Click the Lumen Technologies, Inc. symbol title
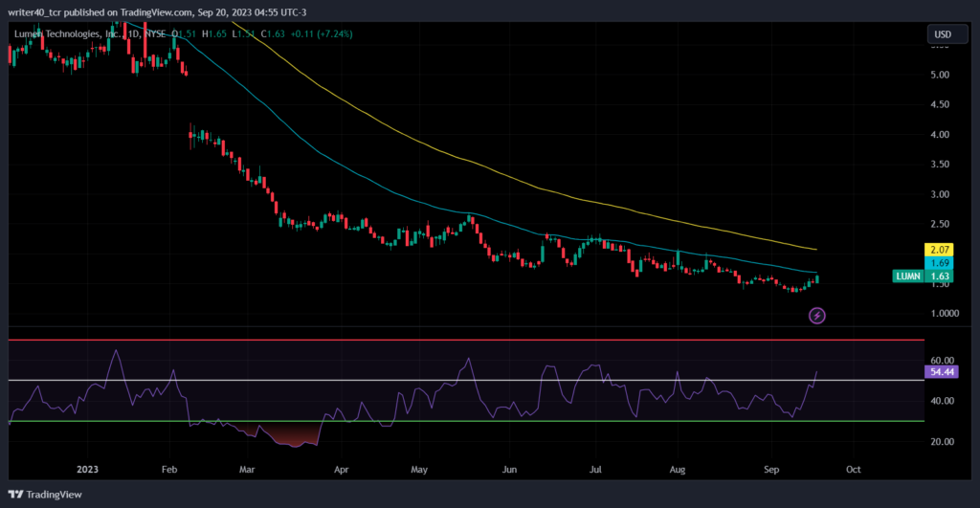 click(x=68, y=33)
